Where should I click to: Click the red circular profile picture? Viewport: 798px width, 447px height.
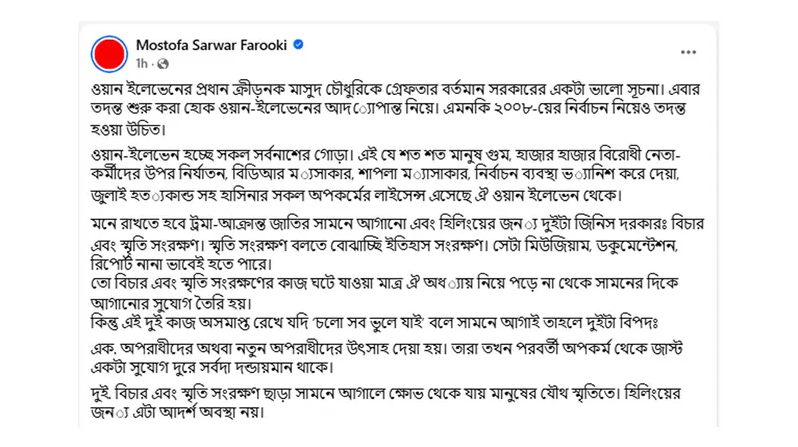[x=108, y=53]
